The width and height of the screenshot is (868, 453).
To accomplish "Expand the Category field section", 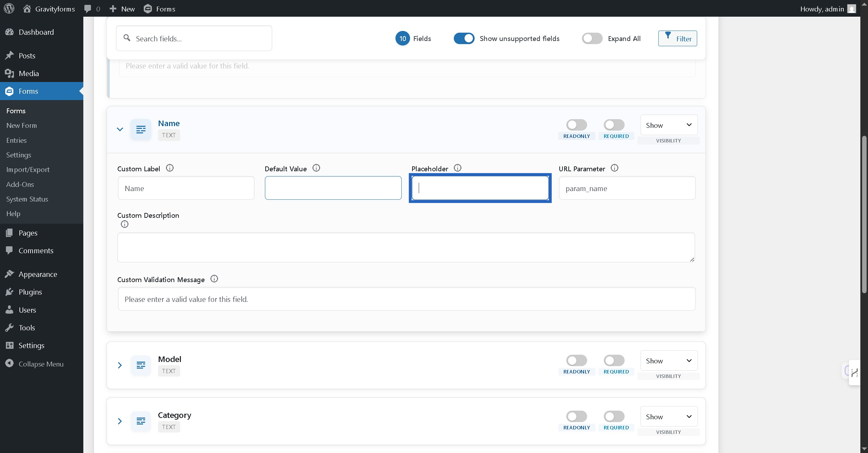I will point(120,421).
